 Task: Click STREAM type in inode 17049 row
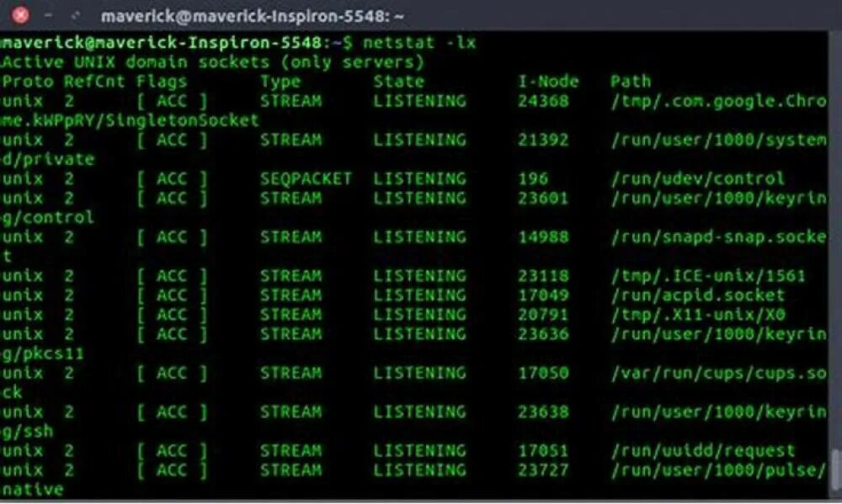[291, 295]
